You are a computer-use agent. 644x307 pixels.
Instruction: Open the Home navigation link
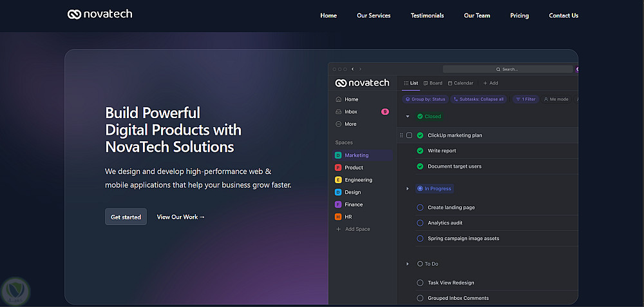(x=328, y=15)
